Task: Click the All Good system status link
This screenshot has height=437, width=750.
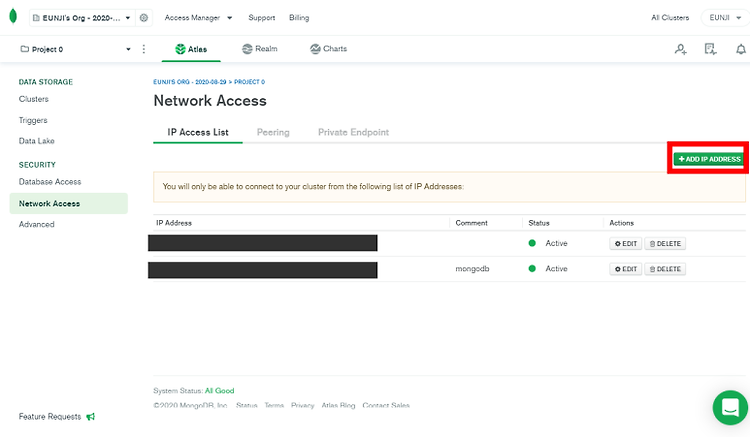Action: click(220, 391)
